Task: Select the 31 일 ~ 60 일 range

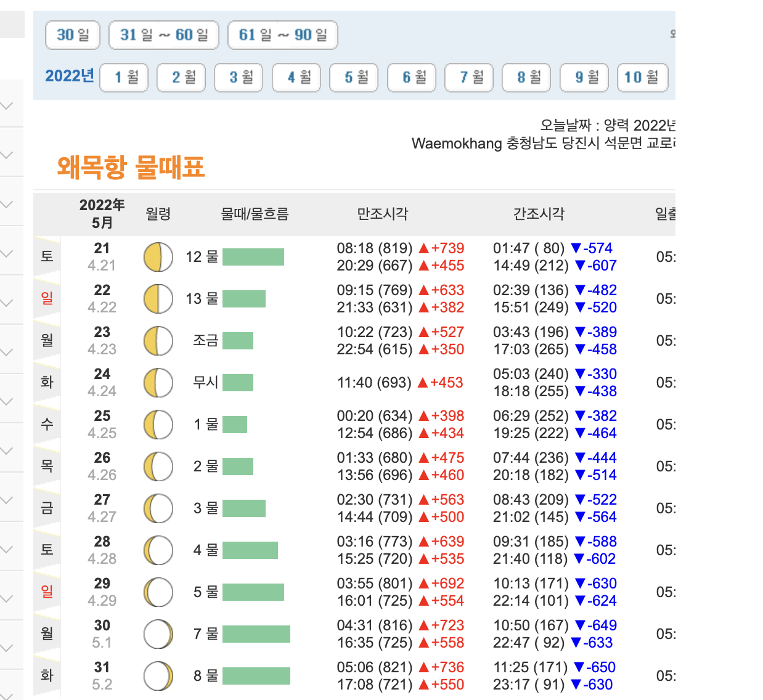Action: [163, 35]
